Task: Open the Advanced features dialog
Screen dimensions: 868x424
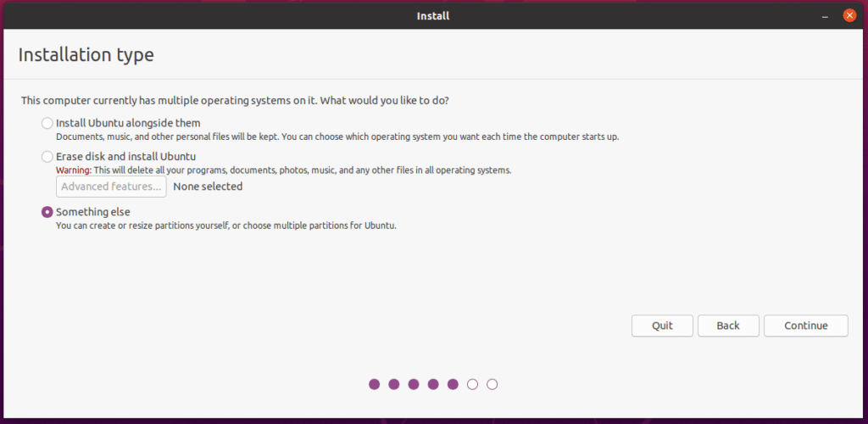Action: point(111,187)
